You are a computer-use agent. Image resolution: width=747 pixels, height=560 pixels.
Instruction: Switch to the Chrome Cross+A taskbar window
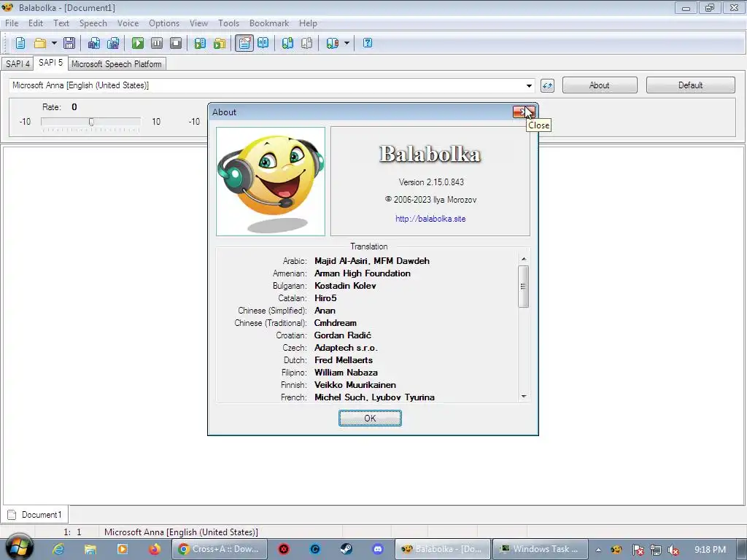click(x=220, y=549)
